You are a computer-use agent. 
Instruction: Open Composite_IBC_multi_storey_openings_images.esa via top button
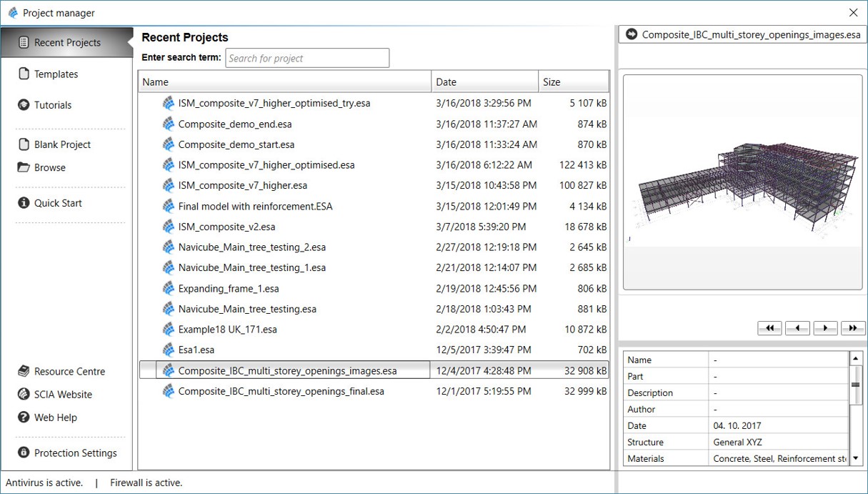(742, 34)
